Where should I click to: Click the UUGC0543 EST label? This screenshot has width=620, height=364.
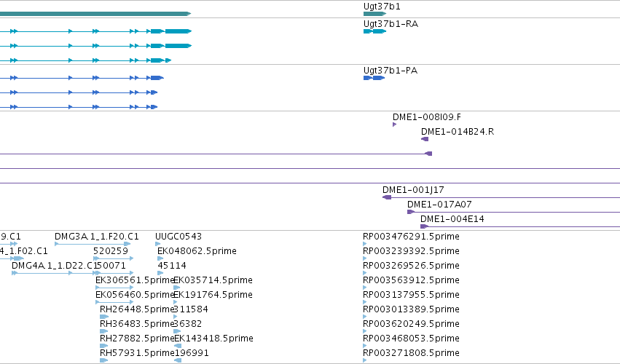(x=178, y=237)
